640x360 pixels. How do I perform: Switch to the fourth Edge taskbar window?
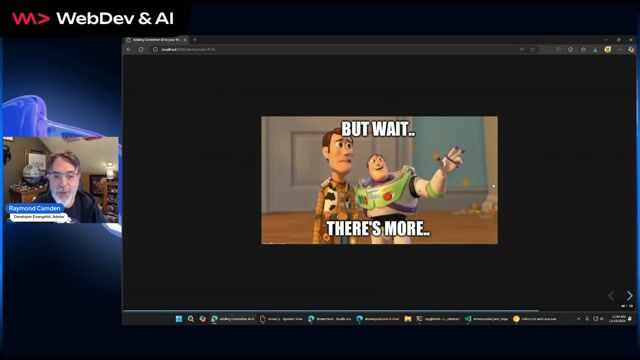coord(378,319)
